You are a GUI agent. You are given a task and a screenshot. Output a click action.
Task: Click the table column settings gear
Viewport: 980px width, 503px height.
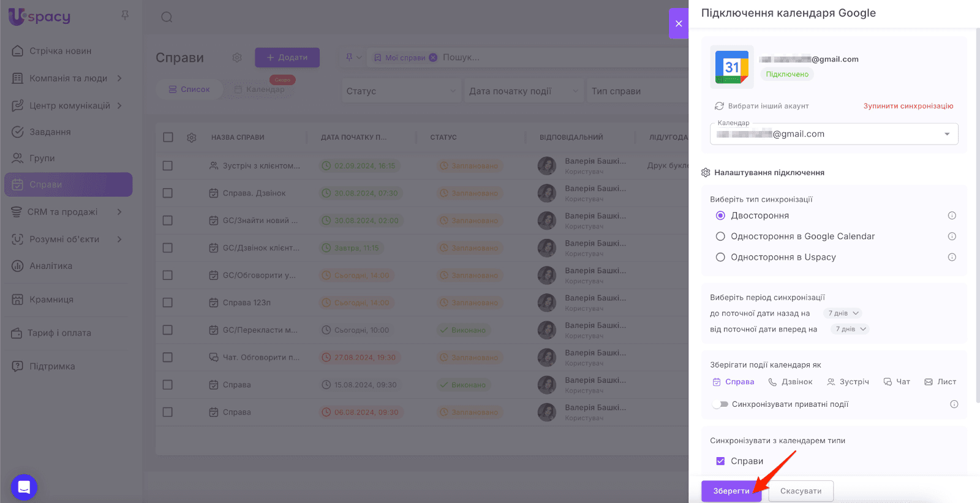click(x=192, y=138)
